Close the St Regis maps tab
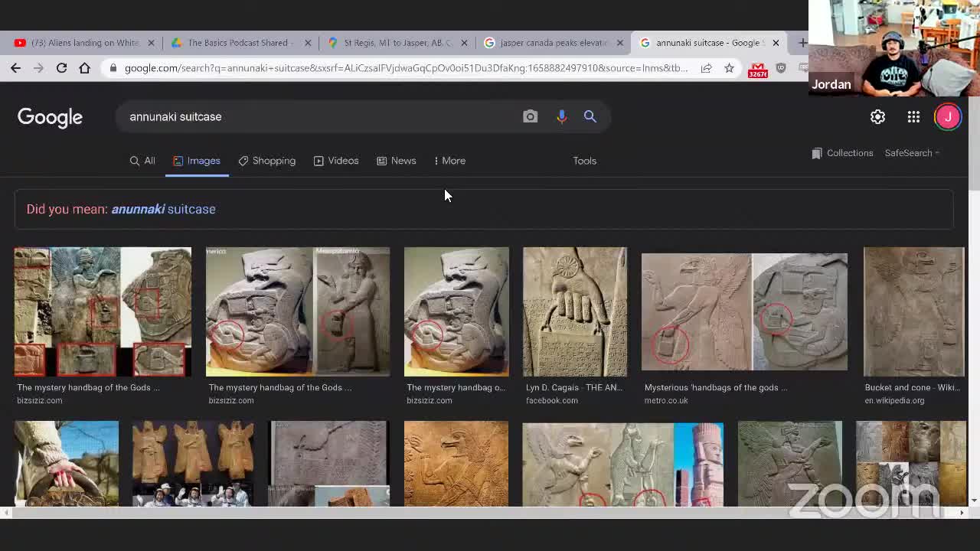Viewport: 980px width, 551px height. [464, 43]
